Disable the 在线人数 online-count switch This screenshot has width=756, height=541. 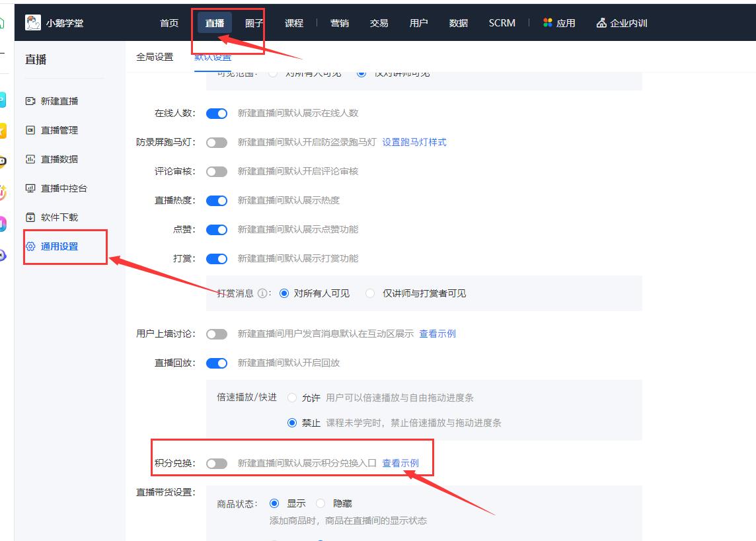pyautogui.click(x=217, y=113)
